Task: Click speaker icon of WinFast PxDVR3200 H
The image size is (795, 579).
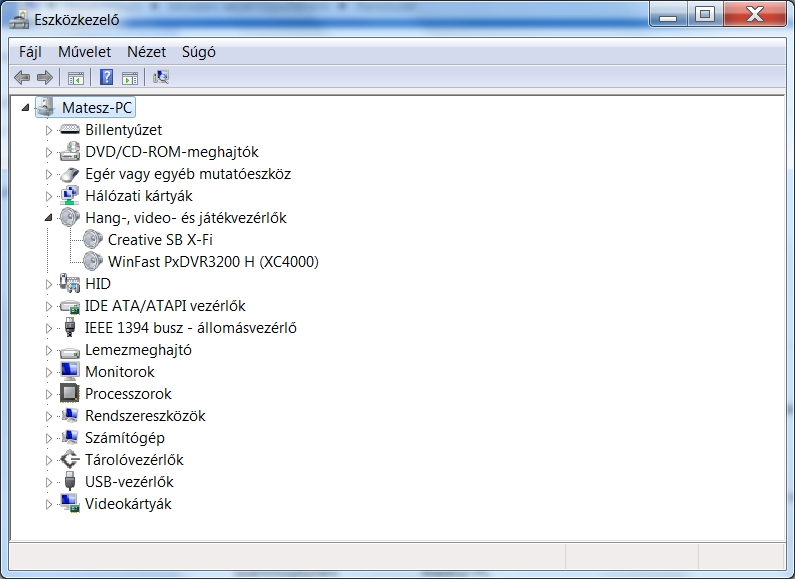Action: (92, 262)
